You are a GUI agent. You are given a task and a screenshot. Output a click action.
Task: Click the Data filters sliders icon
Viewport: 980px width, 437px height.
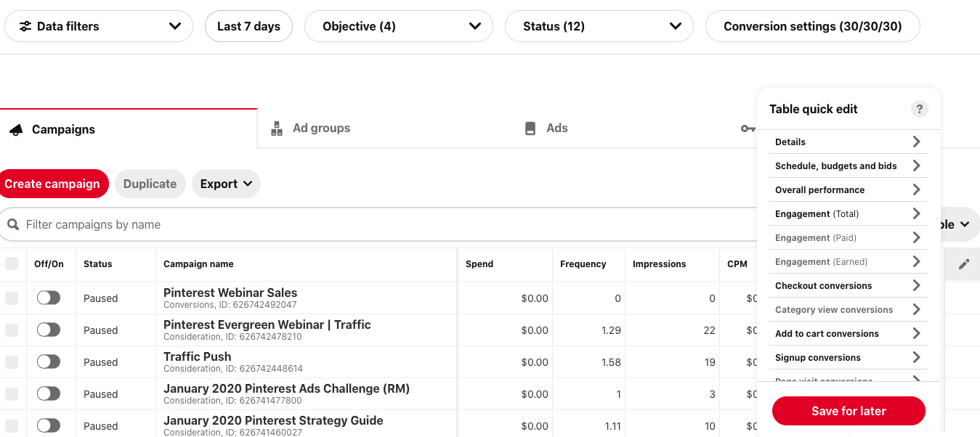25,26
